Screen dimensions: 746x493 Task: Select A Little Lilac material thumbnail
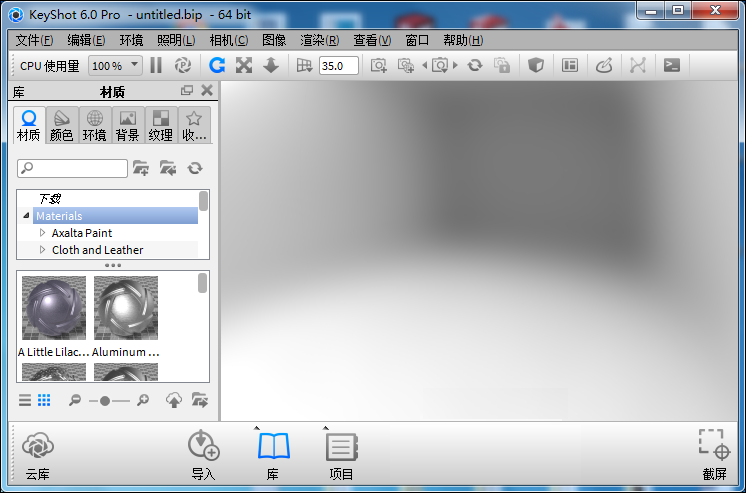[x=54, y=308]
